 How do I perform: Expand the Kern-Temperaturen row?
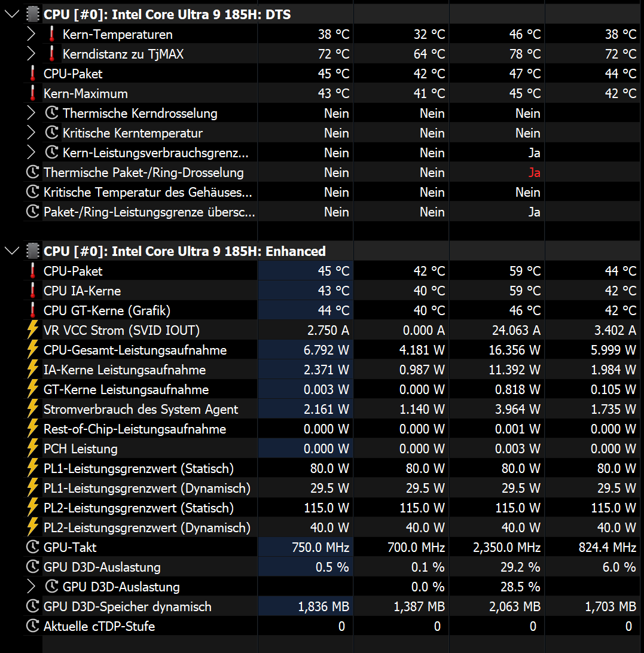(x=31, y=34)
